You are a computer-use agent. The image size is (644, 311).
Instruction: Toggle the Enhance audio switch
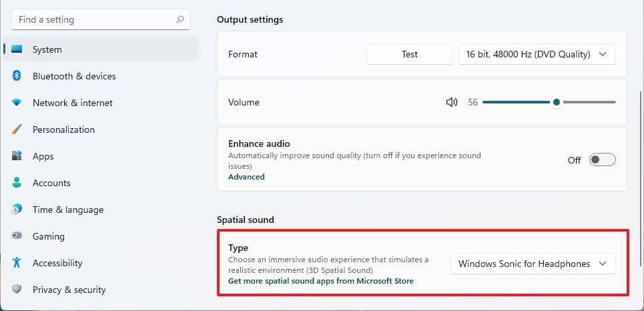click(x=602, y=160)
